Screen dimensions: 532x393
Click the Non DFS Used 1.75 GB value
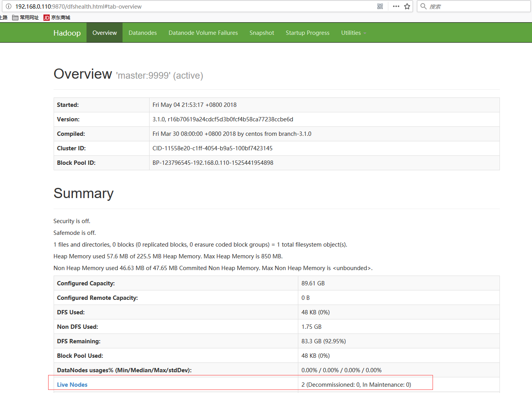[x=311, y=327]
